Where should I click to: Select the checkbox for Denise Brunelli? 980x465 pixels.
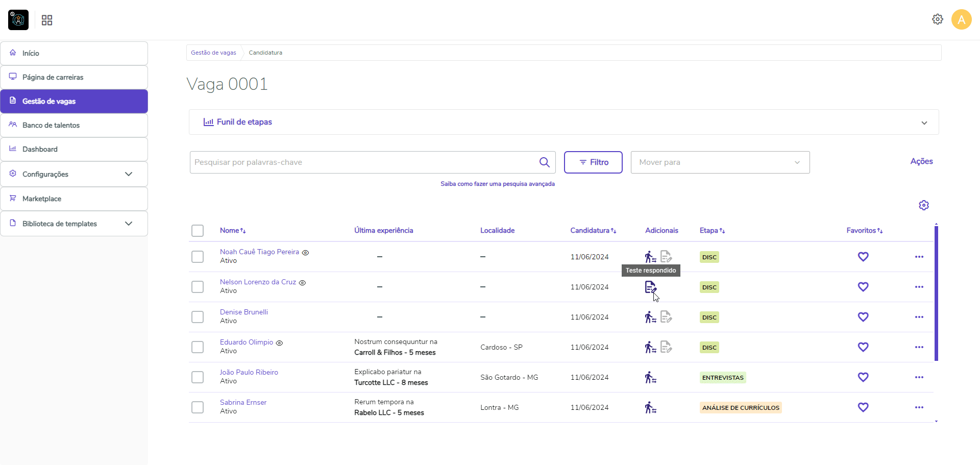[198, 317]
